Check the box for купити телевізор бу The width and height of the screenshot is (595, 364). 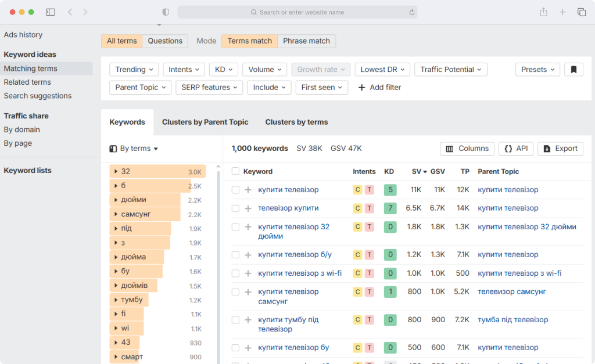pos(236,348)
